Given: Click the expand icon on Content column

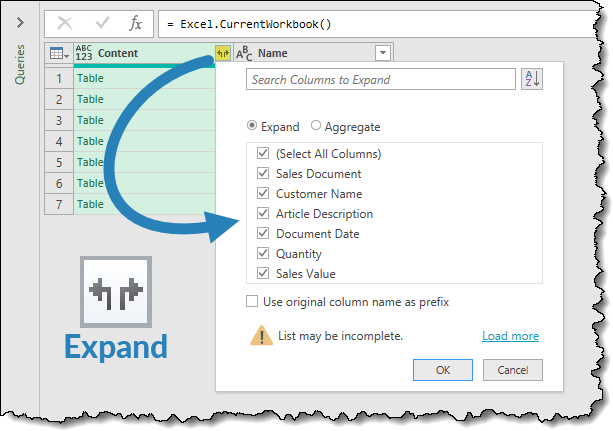Looking at the screenshot, I should 222,53.
